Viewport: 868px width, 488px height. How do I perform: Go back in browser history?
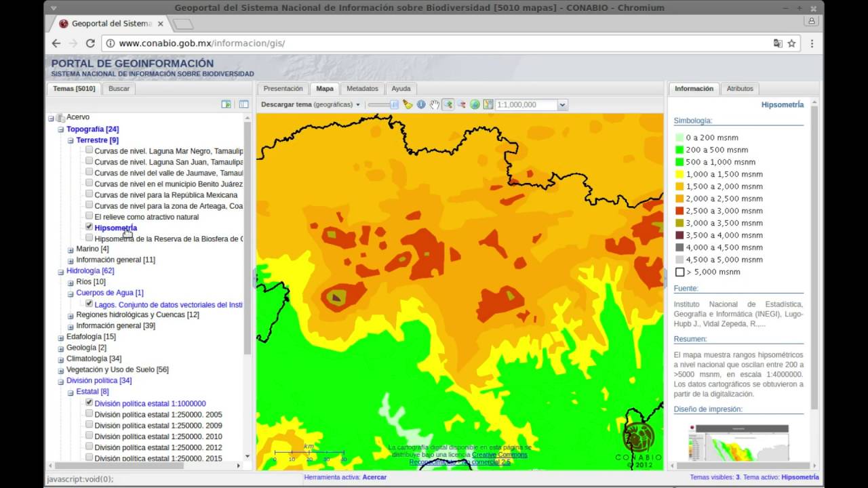[x=56, y=43]
